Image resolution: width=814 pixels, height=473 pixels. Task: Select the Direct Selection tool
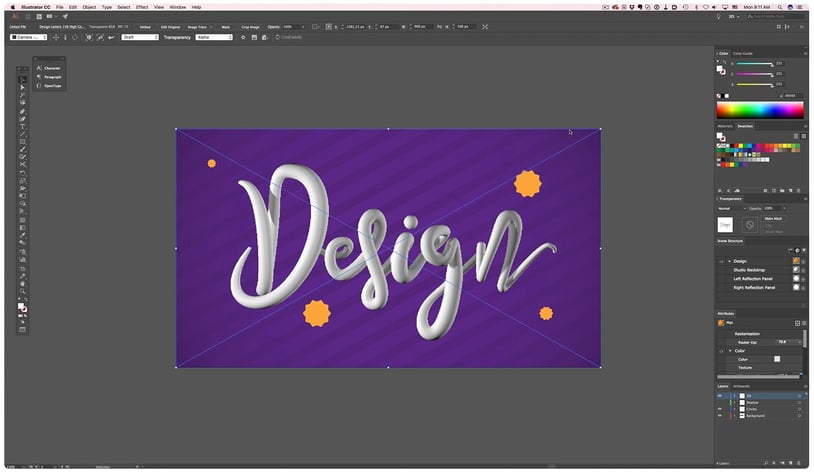[23, 87]
